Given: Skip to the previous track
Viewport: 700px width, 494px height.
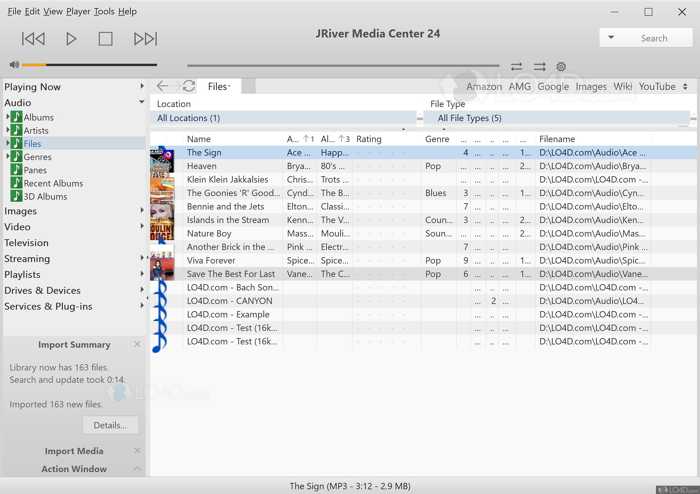Looking at the screenshot, I should tap(33, 39).
